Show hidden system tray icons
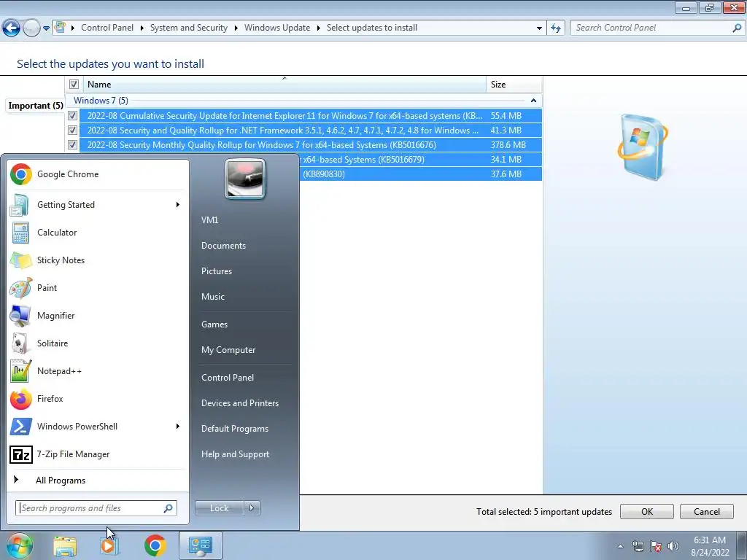This screenshot has height=560, width=747. (x=620, y=547)
